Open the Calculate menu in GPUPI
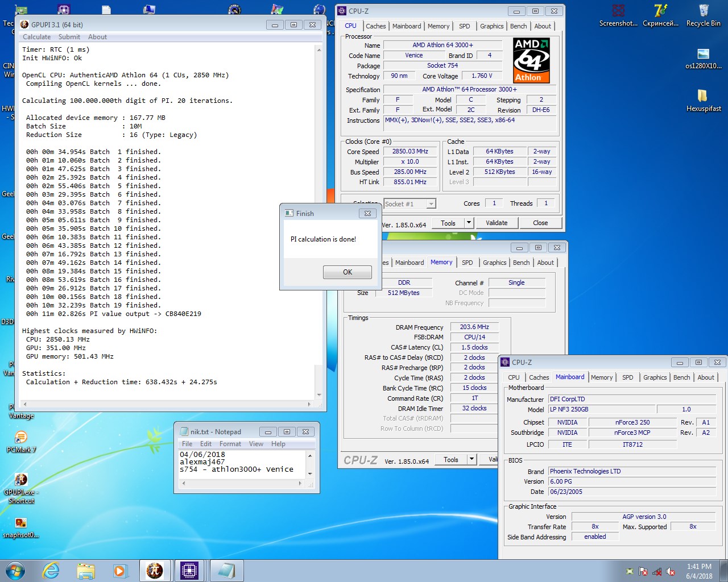This screenshot has height=582, width=728. click(x=36, y=37)
